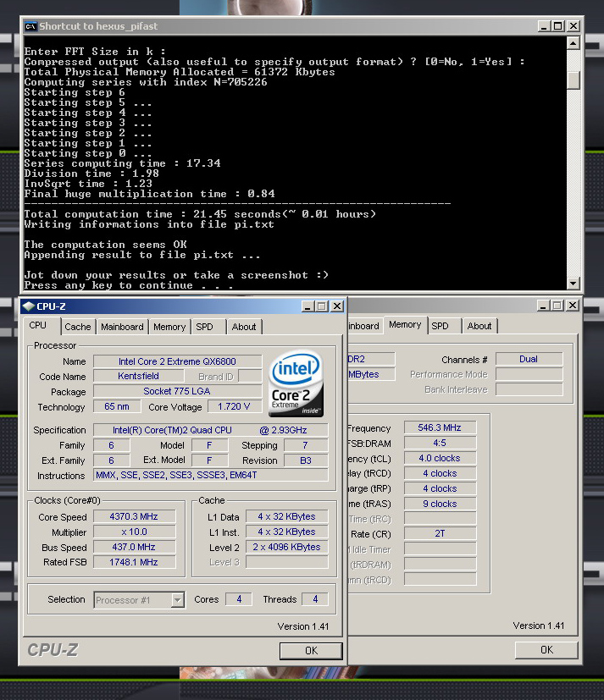Image resolution: width=604 pixels, height=700 pixels.
Task: Click console line 'Press any key to continue'
Action: [129, 285]
